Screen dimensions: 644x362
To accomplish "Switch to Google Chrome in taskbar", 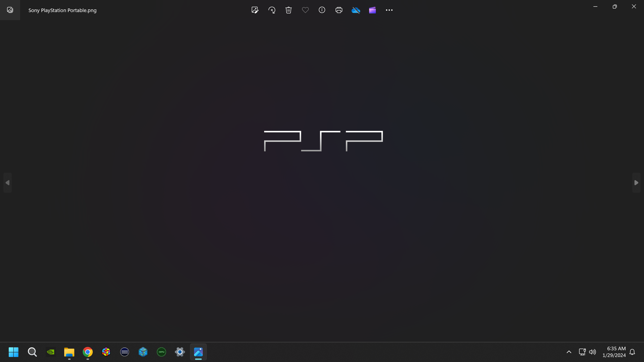I will tap(88, 352).
